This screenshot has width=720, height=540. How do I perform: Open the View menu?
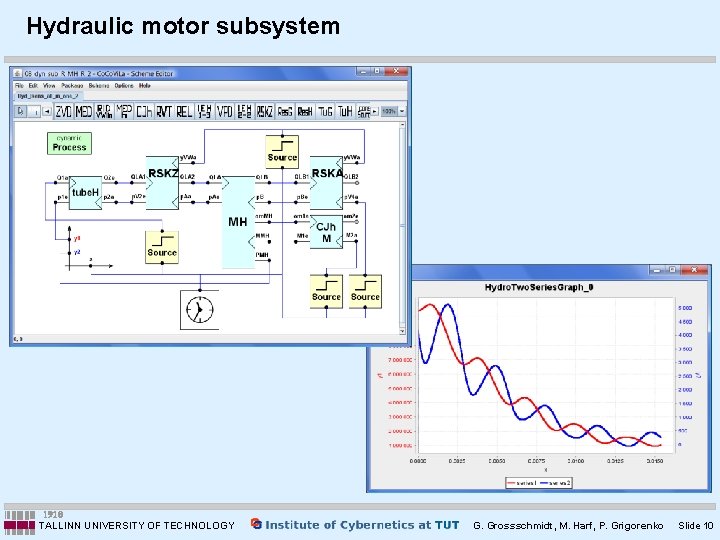coord(49,86)
